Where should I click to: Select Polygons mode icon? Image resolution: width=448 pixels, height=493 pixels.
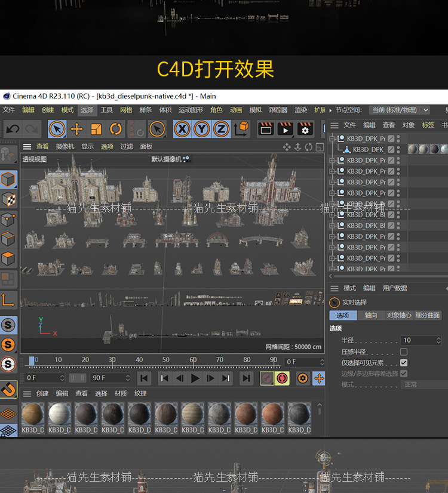[x=8, y=259]
